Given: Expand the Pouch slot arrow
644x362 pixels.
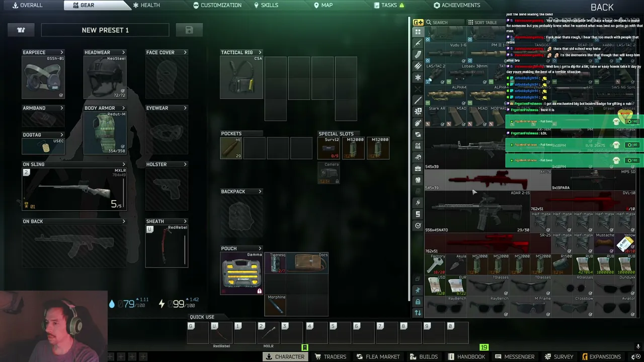Looking at the screenshot, I should tap(260, 248).
